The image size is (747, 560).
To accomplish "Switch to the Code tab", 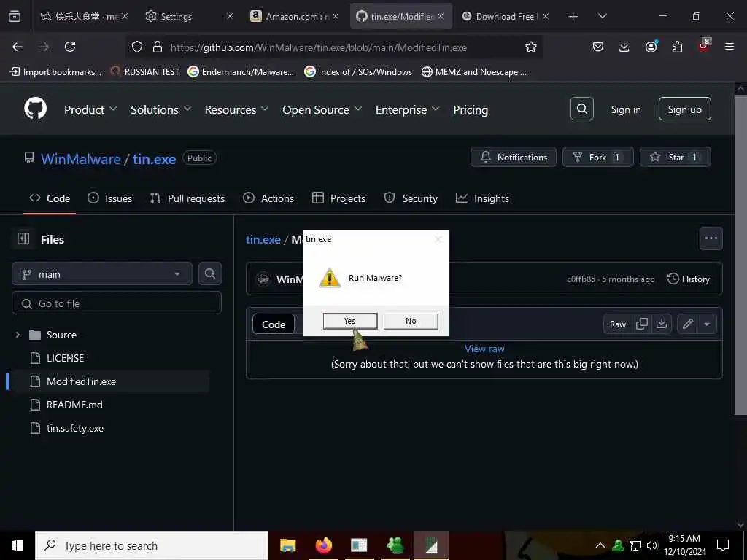I will click(50, 198).
